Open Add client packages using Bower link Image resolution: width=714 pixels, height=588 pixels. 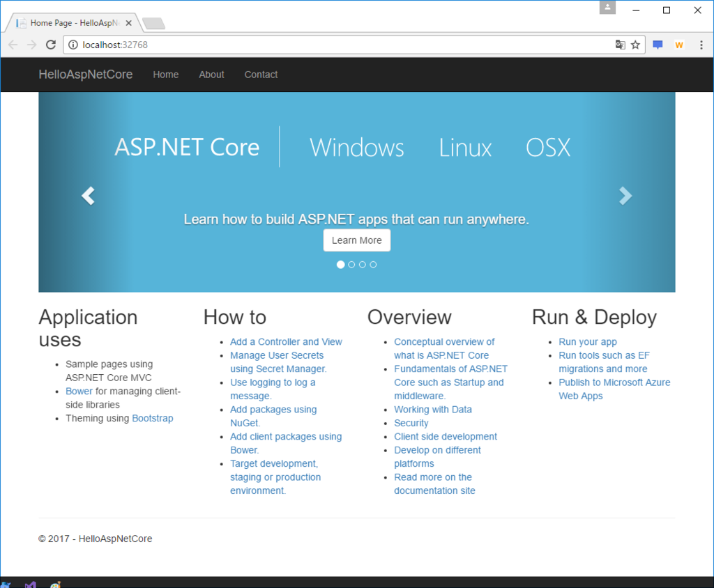click(x=286, y=443)
